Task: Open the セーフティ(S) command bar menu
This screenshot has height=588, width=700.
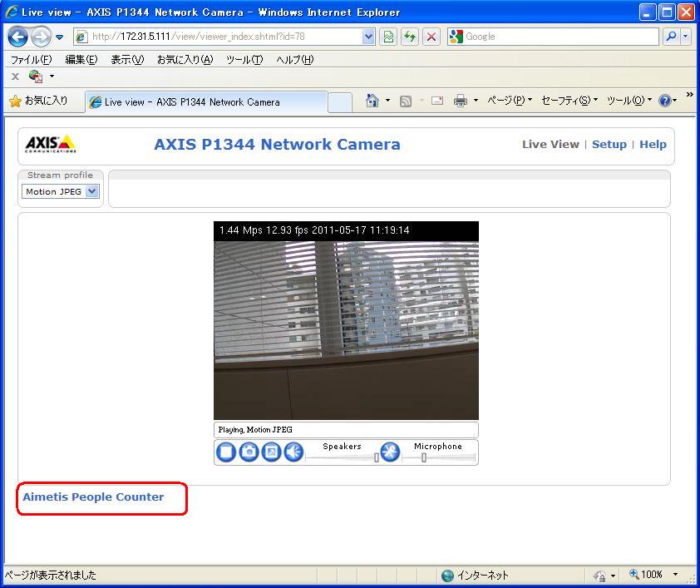Action: tap(569, 101)
